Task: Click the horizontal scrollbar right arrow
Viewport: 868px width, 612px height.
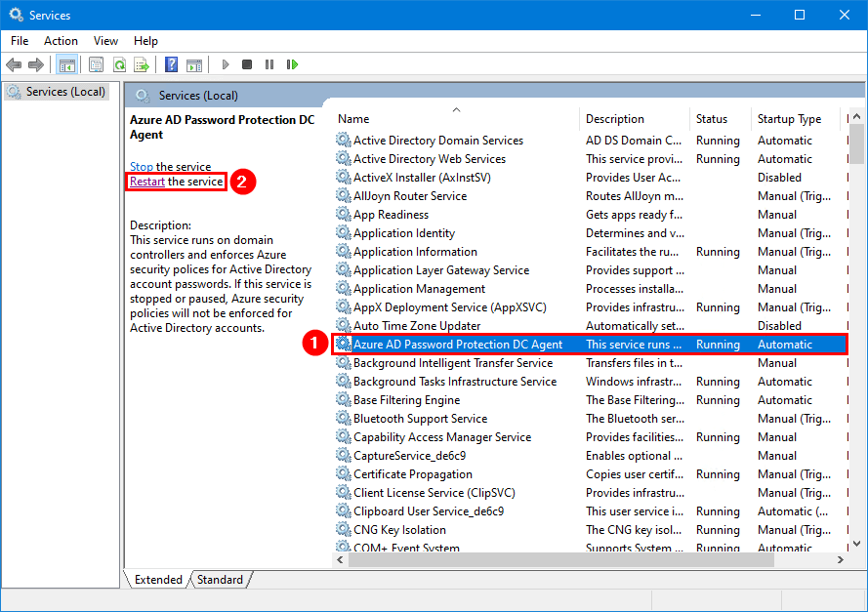Action: (841, 560)
